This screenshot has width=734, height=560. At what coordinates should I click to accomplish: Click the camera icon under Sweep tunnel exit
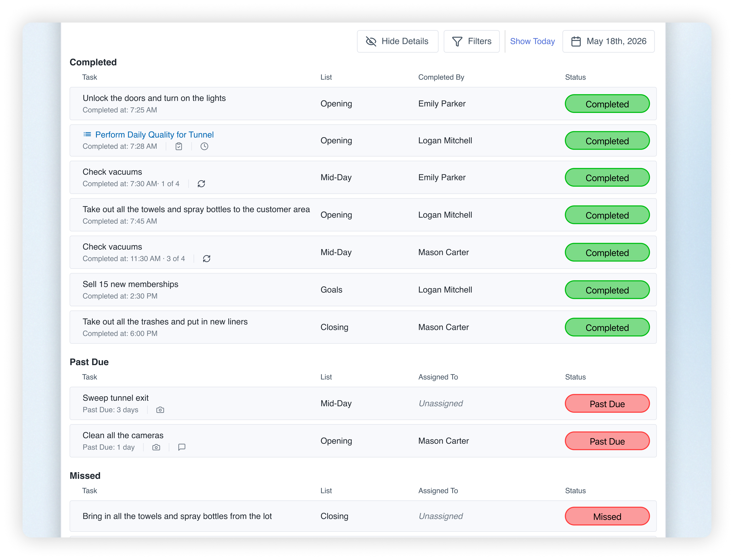tap(160, 410)
